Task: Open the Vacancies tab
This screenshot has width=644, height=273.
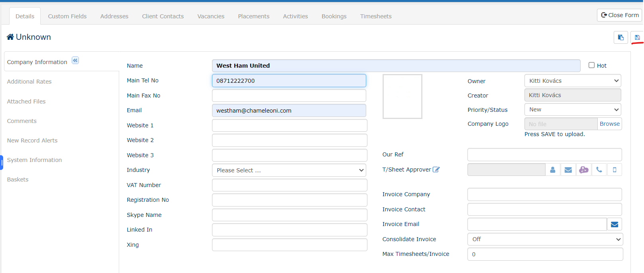Action: tap(211, 16)
